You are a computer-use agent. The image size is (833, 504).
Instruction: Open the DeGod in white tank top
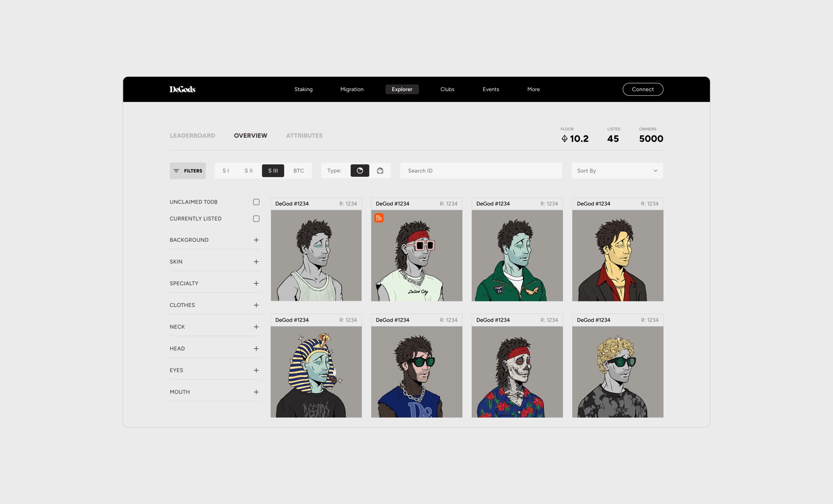[x=316, y=249]
